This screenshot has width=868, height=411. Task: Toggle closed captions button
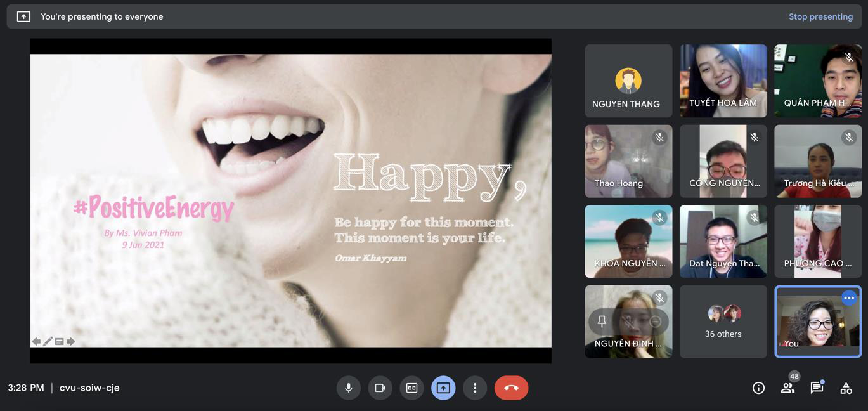(411, 388)
